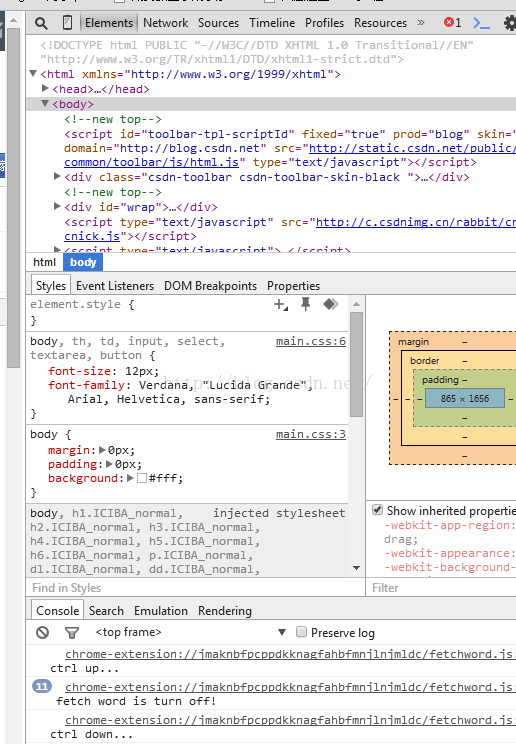The height and width of the screenshot is (744, 516).
Task: Toggle element state pin icon
Action: [x=306, y=304]
